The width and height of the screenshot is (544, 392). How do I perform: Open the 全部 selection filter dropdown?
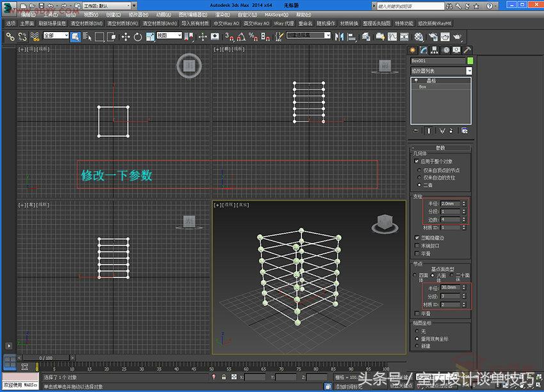(54, 36)
